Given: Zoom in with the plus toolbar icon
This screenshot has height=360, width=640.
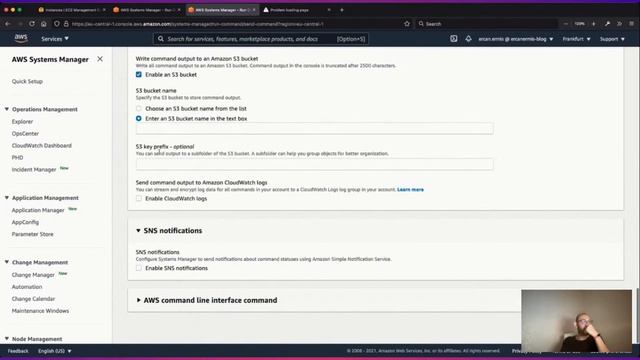Looking at the screenshot, I should pyautogui.click(x=593, y=24).
